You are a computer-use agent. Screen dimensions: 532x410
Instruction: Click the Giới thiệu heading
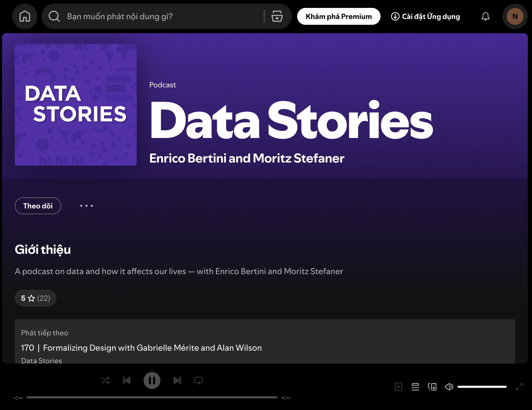pyautogui.click(x=43, y=250)
